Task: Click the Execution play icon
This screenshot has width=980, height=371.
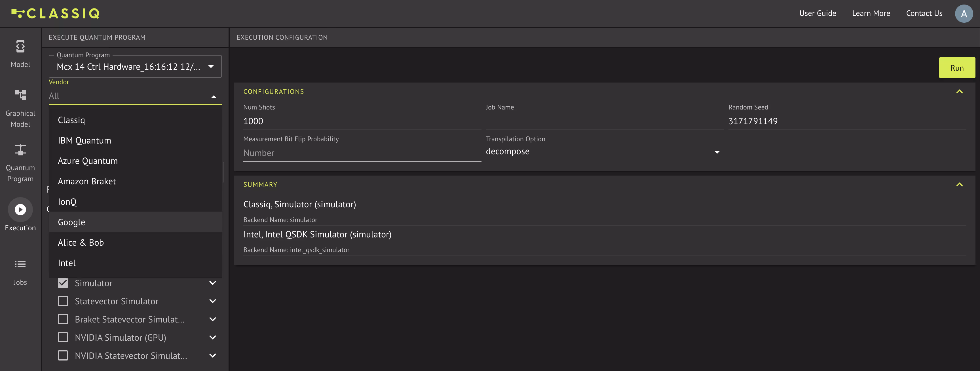Action: [20, 209]
